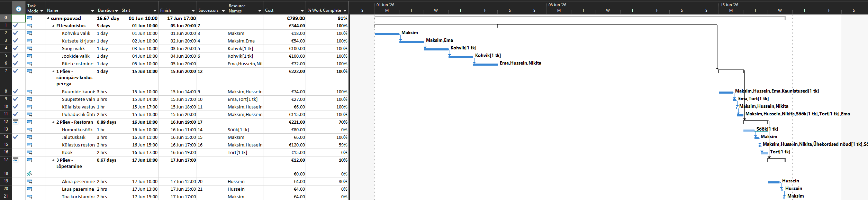Collapse the Ettevalmistus summary task
The image size is (868, 200).
(x=54, y=26)
